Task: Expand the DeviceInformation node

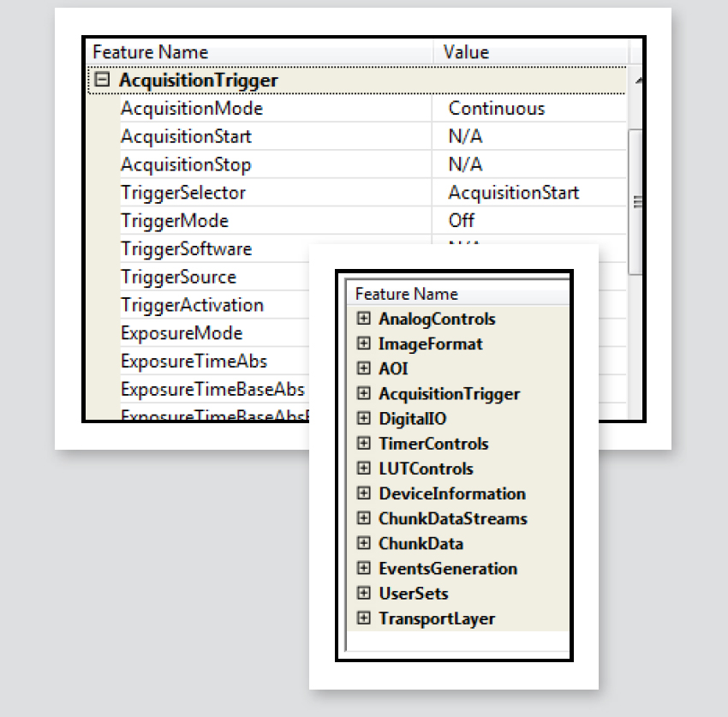Action: click(x=364, y=493)
